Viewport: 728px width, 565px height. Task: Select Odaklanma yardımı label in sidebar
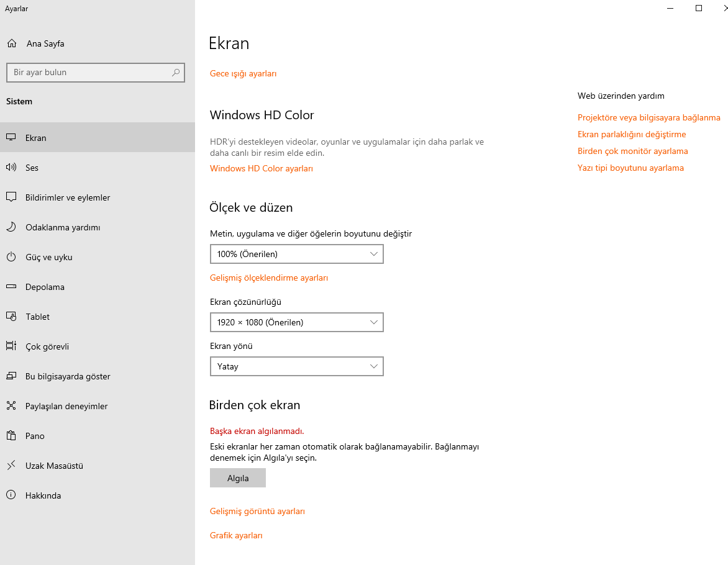(x=63, y=227)
